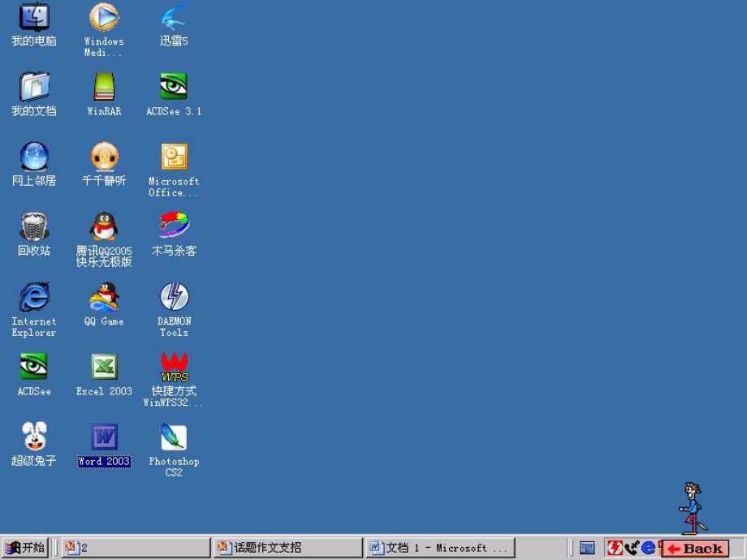Viewport: 747px width, 560px height.
Task: Click the Excel 2003 shortcut icon
Action: click(x=104, y=367)
